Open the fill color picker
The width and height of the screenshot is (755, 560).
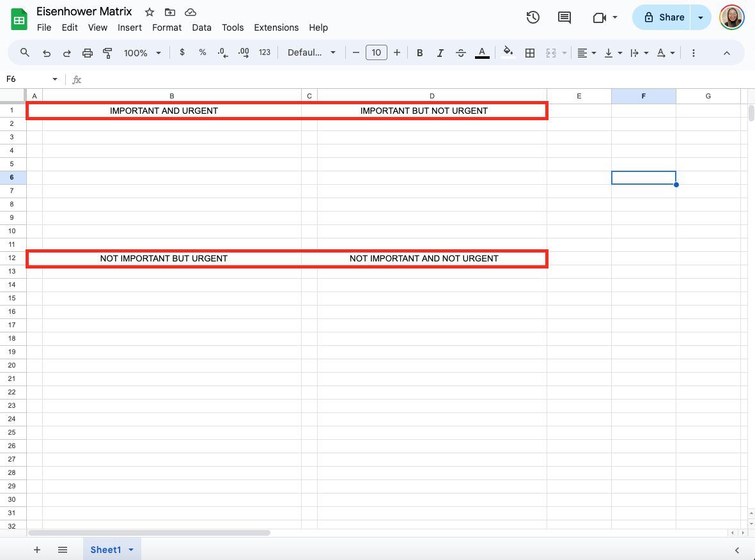[x=508, y=53]
